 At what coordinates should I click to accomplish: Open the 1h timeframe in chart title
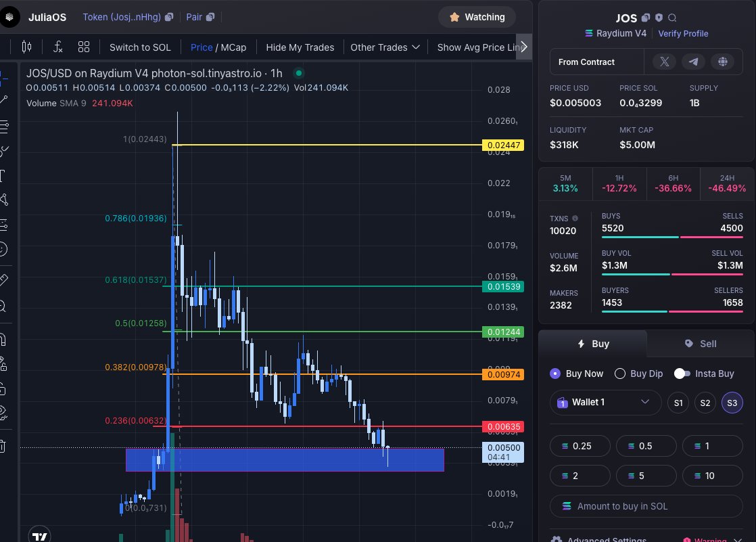tap(277, 73)
